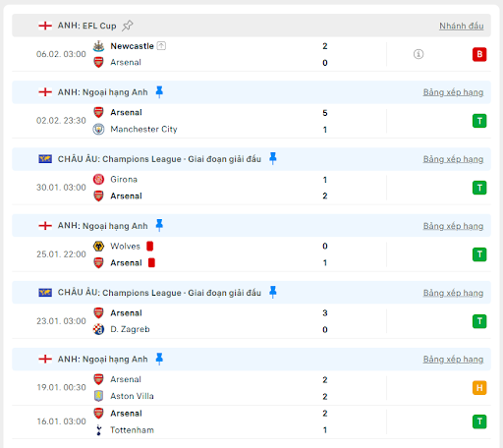
Task: Open Bảng xếp hạng for first Champions League
Action: [x=453, y=159]
